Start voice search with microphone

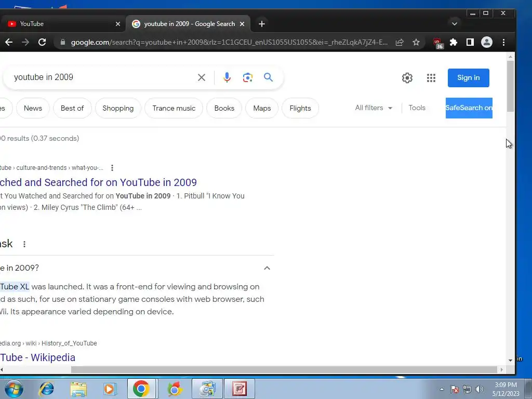tap(227, 77)
